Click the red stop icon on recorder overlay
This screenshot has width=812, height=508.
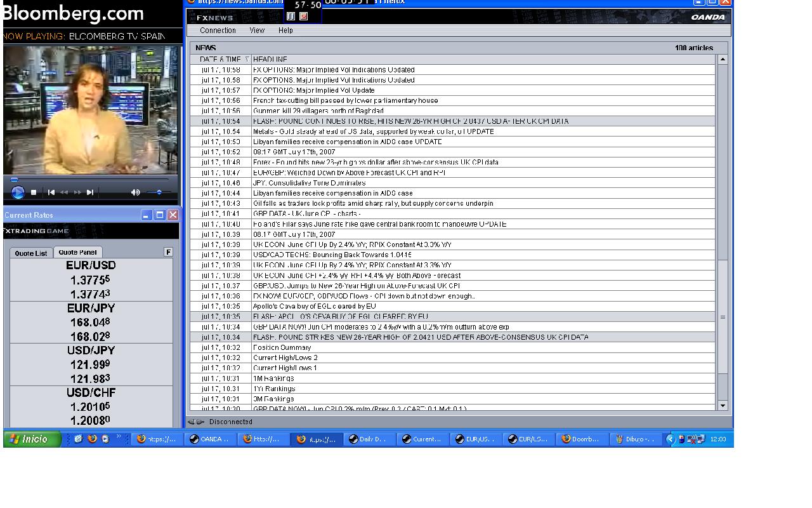tap(303, 17)
